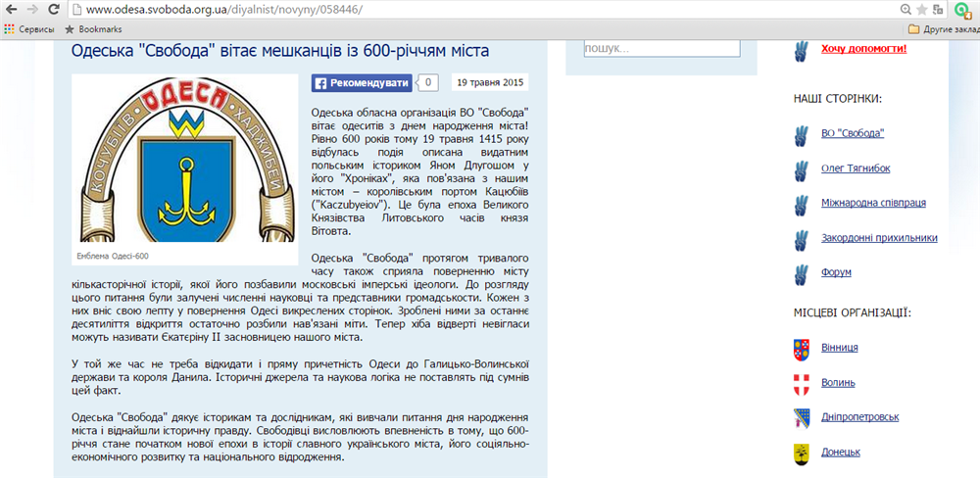Open the Дніпропетровськ local organization link
Image resolution: width=980 pixels, height=478 pixels.
pyautogui.click(x=860, y=416)
